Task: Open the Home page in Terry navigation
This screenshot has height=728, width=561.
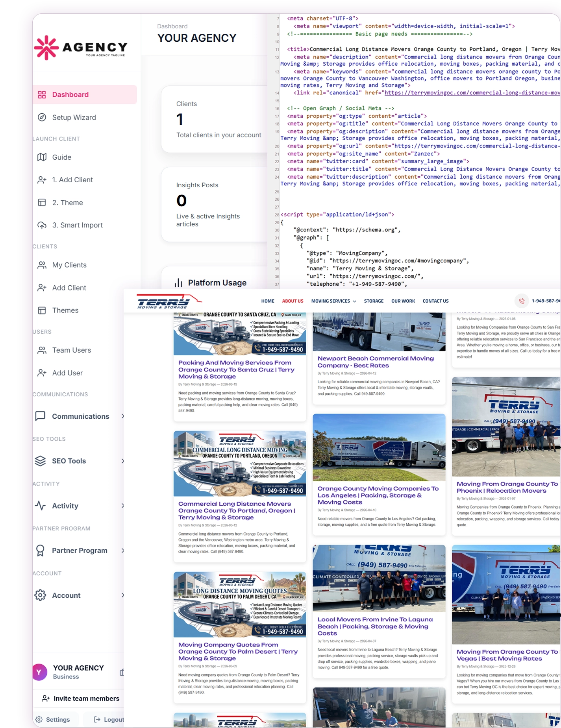Action: click(x=268, y=301)
